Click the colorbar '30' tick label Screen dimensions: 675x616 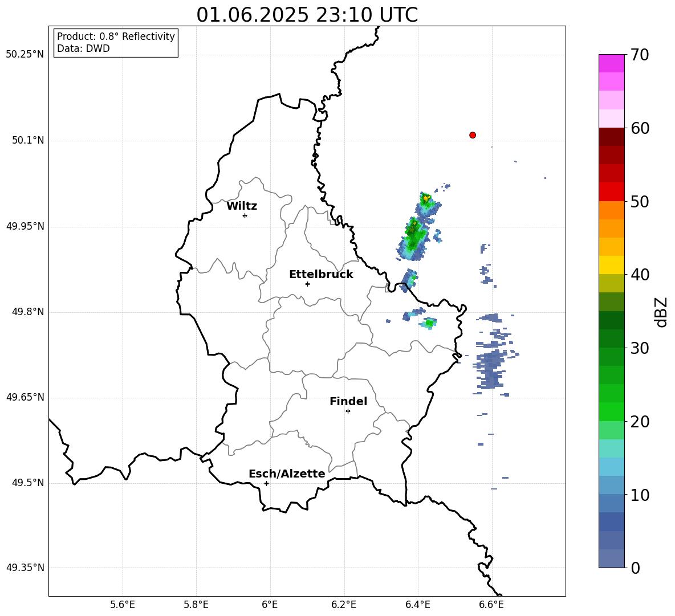point(640,348)
